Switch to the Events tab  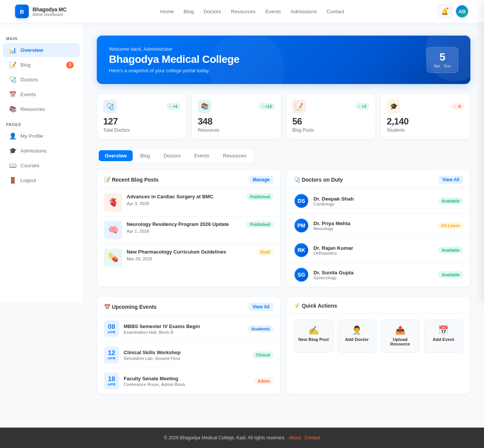click(202, 156)
